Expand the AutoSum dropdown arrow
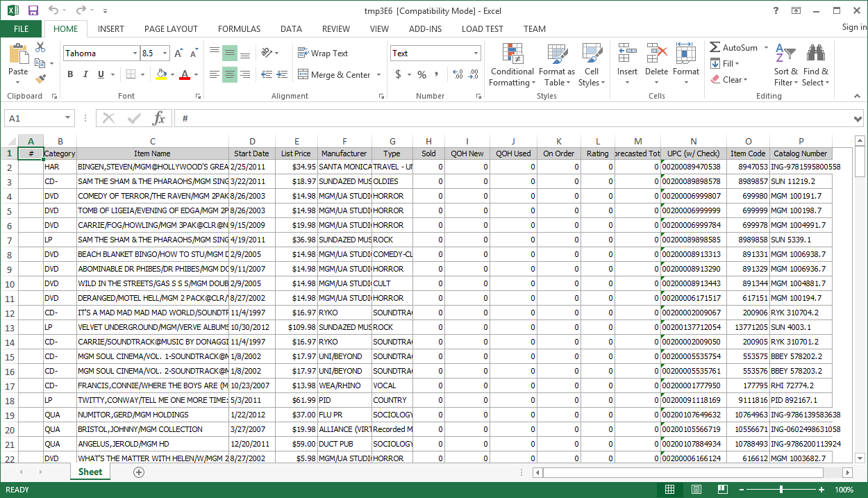This screenshot has height=498, width=868. point(766,48)
